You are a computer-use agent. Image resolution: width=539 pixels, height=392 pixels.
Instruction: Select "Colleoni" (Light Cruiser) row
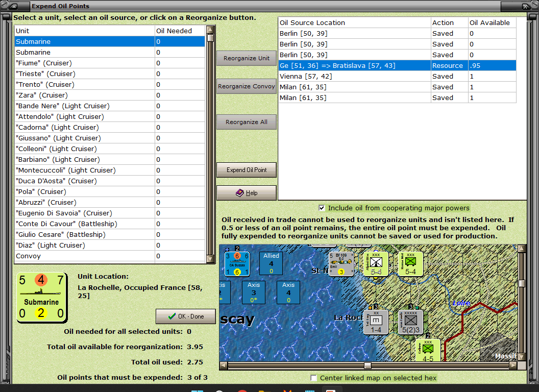tap(110, 149)
